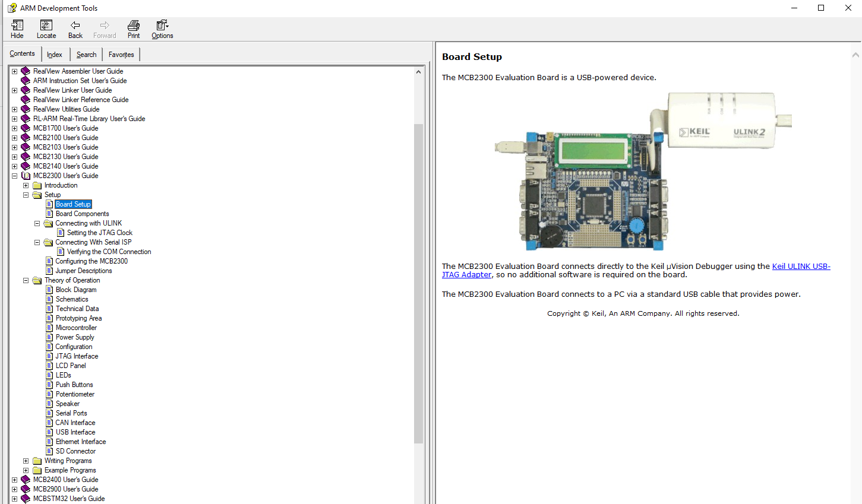Click the page icon beside USB Interface
Screen dimensions: 862x504
[49, 432]
